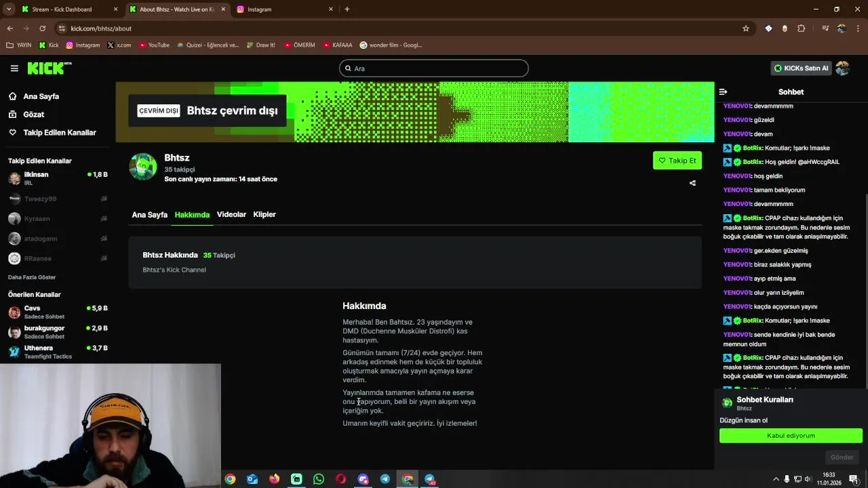Switch to Instagram browser tab
The width and height of the screenshot is (868, 488).
point(285,9)
